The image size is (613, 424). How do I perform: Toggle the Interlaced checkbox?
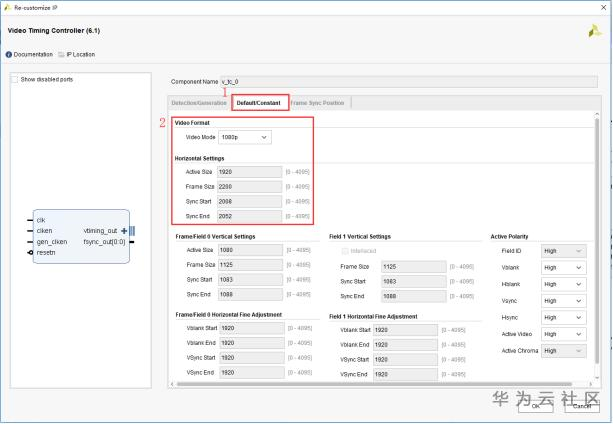coord(345,251)
